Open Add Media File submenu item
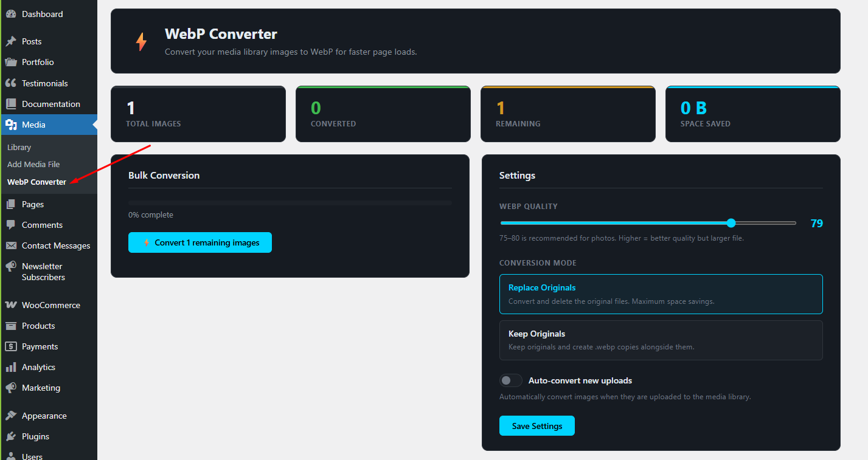The height and width of the screenshot is (460, 868). click(33, 164)
